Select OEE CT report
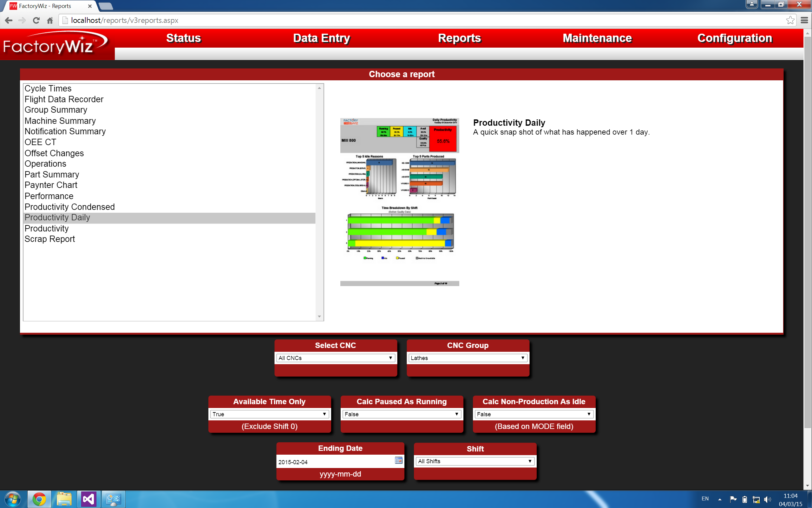The height and width of the screenshot is (508, 812). coord(169,142)
